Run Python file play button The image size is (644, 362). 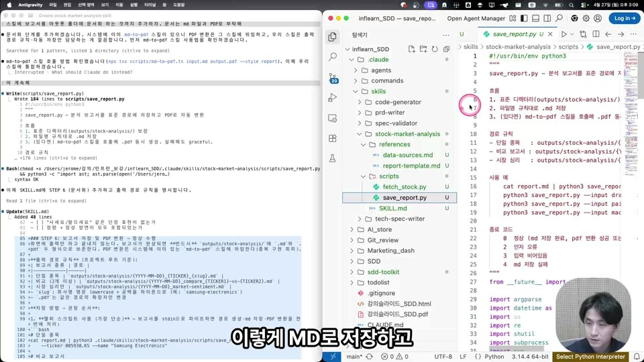[564, 34]
